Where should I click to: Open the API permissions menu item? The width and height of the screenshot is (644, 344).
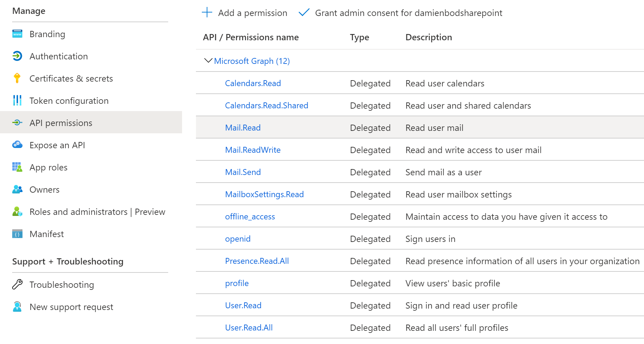(61, 123)
